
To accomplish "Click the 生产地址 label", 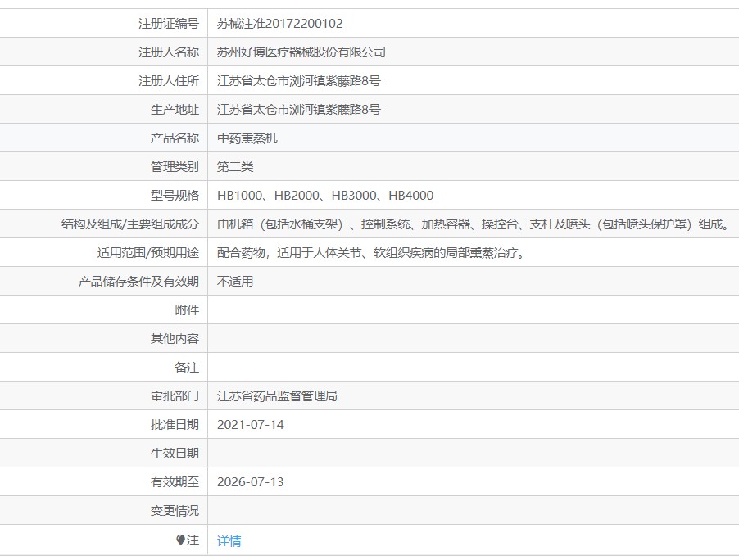I will [175, 110].
